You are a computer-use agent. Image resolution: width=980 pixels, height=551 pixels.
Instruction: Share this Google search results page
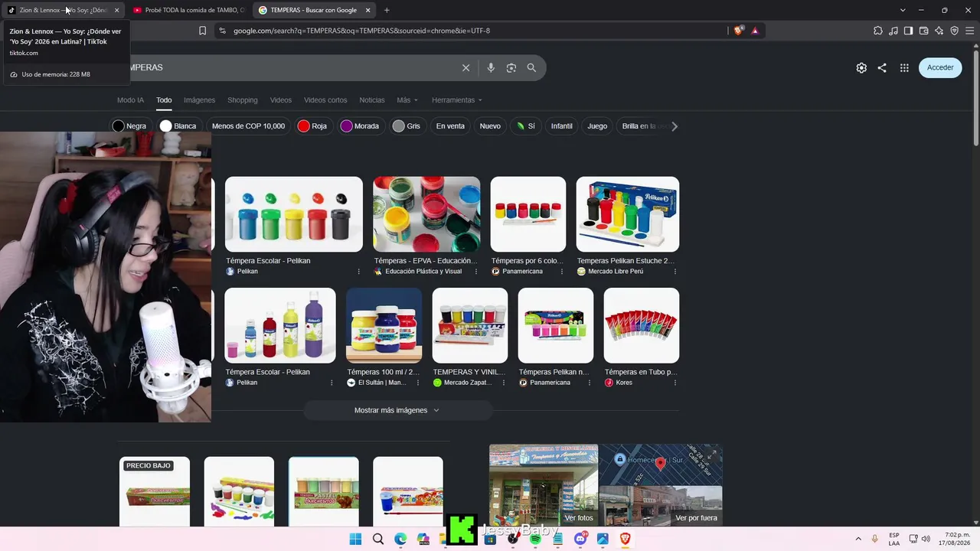click(882, 67)
